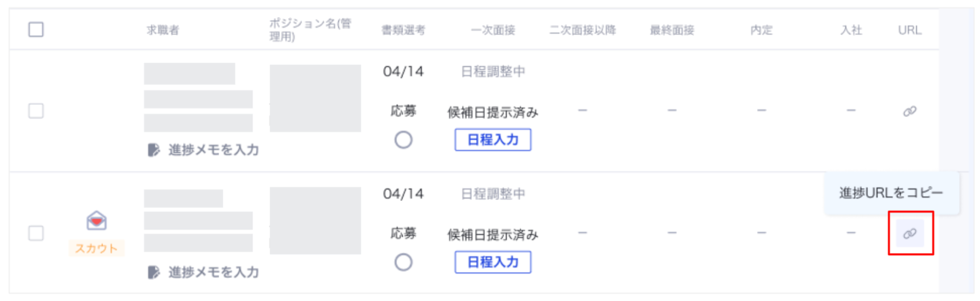Click memo icon in scout candidate row
This screenshot has width=980, height=301.
154,272
